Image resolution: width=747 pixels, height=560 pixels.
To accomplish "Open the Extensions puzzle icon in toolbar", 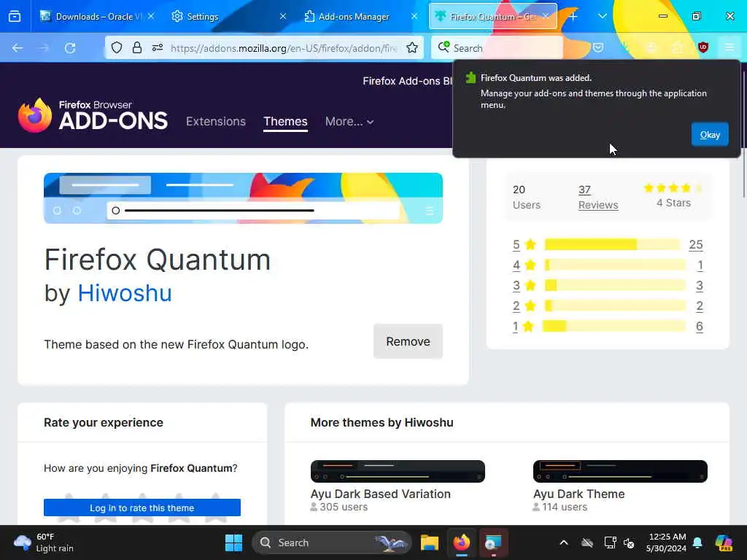I will point(677,47).
